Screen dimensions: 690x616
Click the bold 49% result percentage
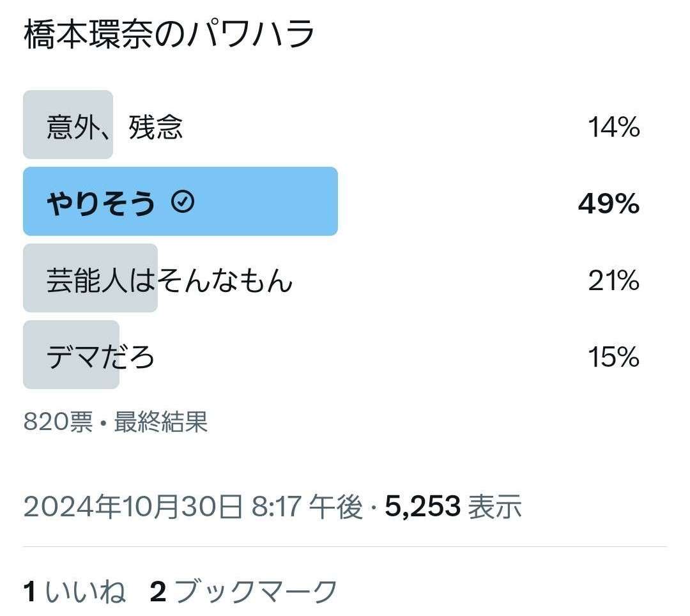pyautogui.click(x=609, y=204)
